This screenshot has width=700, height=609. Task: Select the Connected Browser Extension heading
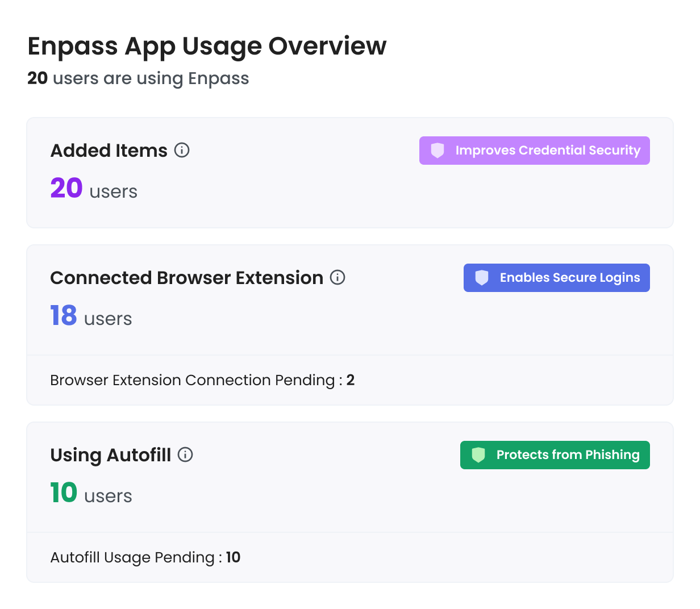(x=186, y=278)
